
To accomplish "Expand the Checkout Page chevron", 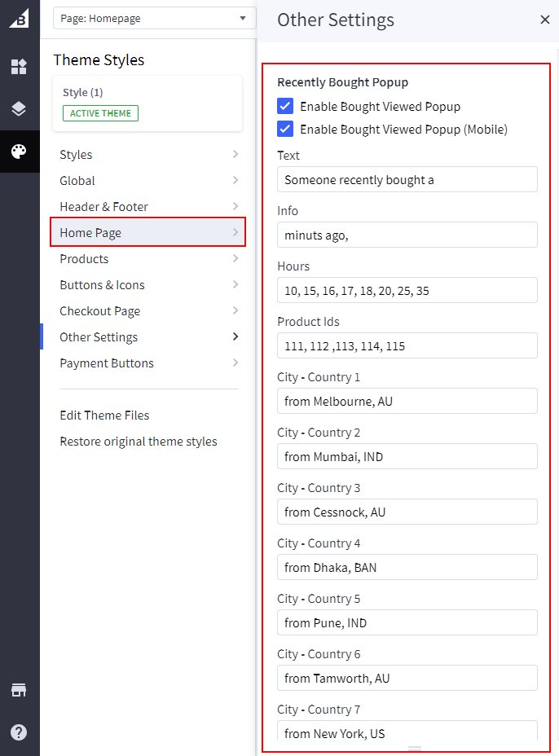I will (235, 310).
